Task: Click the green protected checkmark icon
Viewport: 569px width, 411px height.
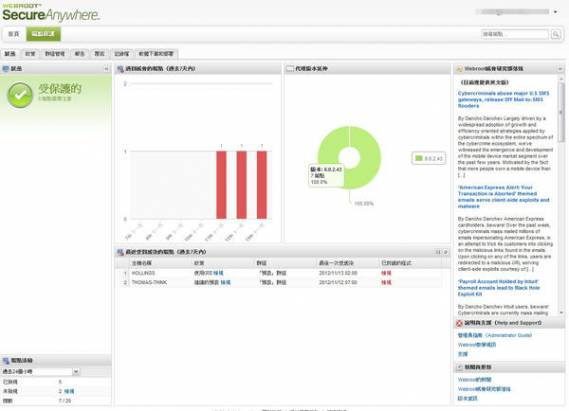Action: (20, 95)
